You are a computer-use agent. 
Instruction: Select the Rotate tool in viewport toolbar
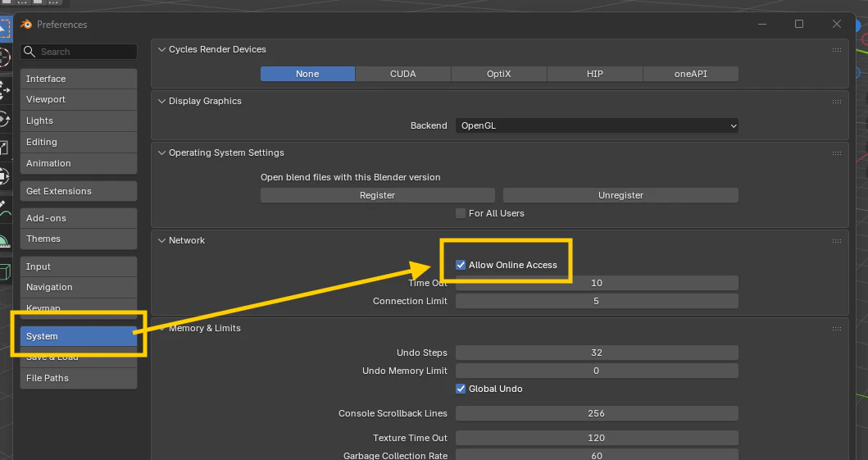pos(4,118)
